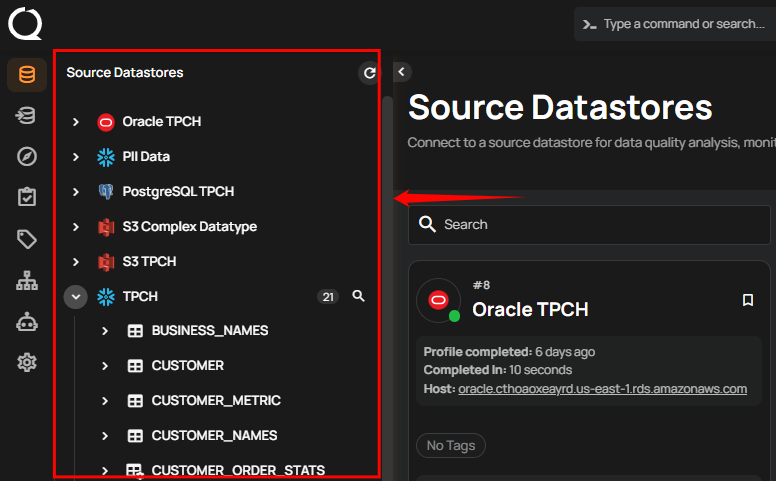Click the No Tags chip
Viewport: 776px width, 481px height.
click(451, 446)
